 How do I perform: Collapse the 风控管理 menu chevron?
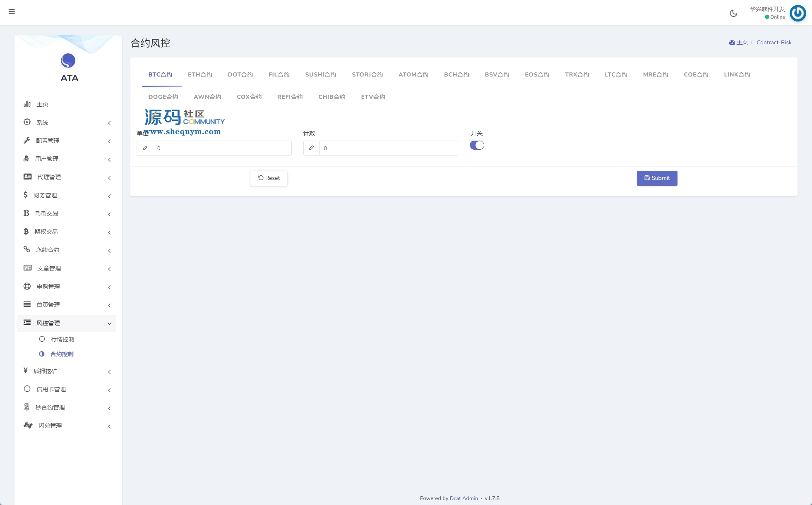tap(109, 323)
